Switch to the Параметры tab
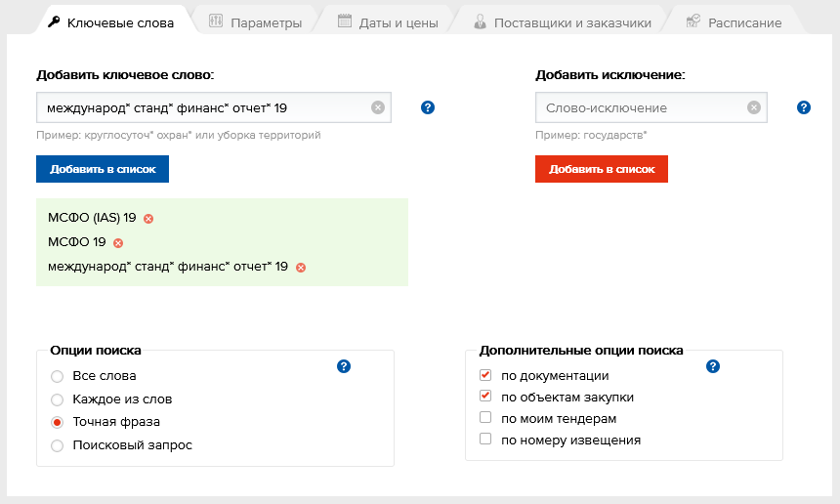This screenshot has width=840, height=504. tap(256, 22)
